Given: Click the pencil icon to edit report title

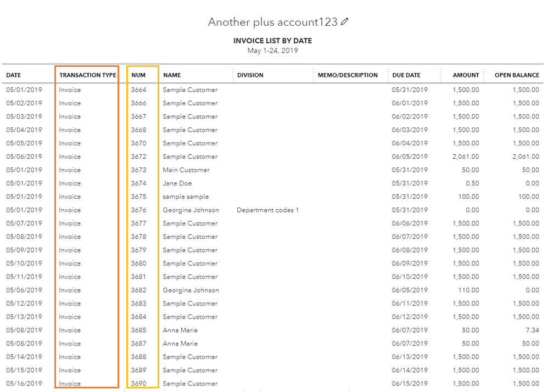Looking at the screenshot, I should 345,22.
